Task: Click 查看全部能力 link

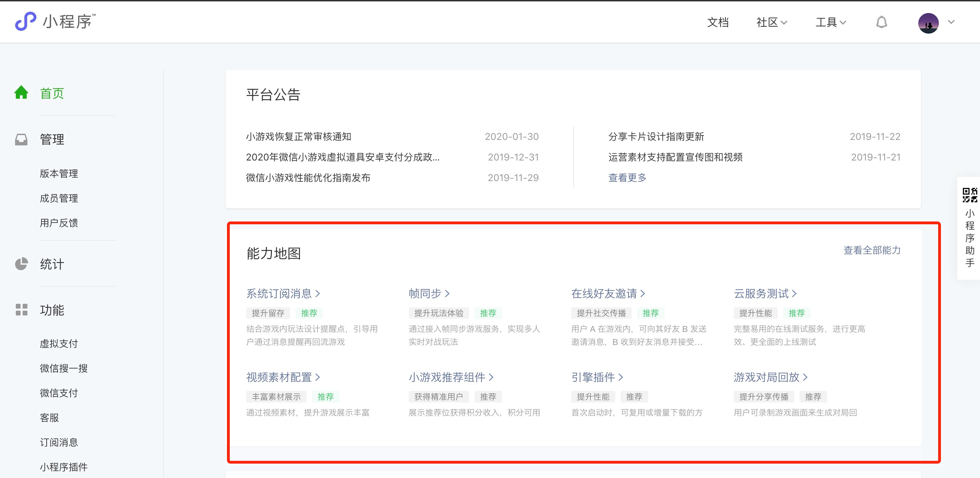Action: point(872,250)
